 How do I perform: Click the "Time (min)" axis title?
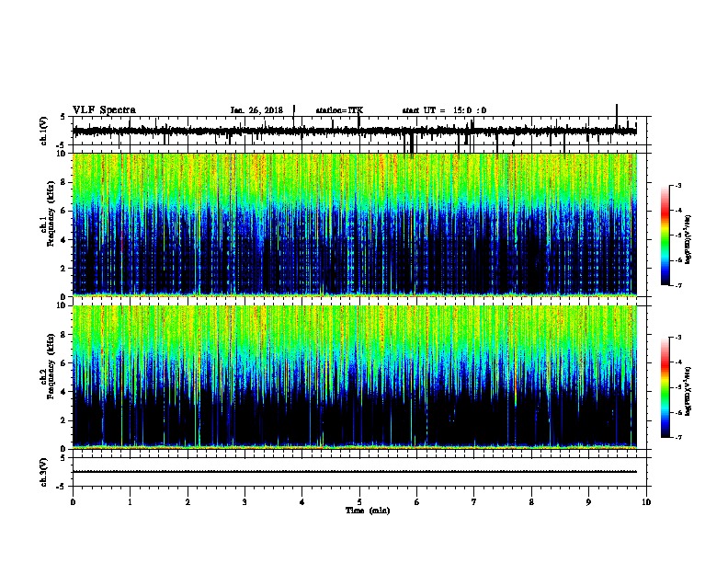pyautogui.click(x=368, y=511)
